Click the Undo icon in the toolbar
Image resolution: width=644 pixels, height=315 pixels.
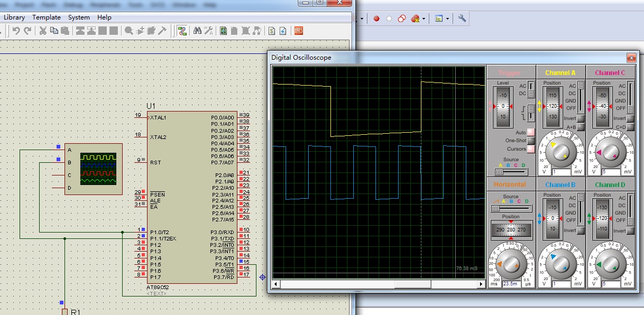tap(16, 31)
